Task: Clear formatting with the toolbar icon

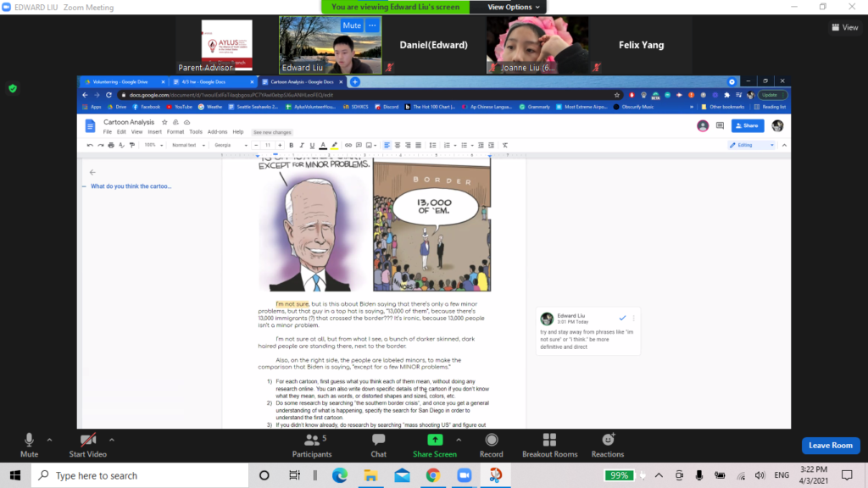Action: coord(505,145)
